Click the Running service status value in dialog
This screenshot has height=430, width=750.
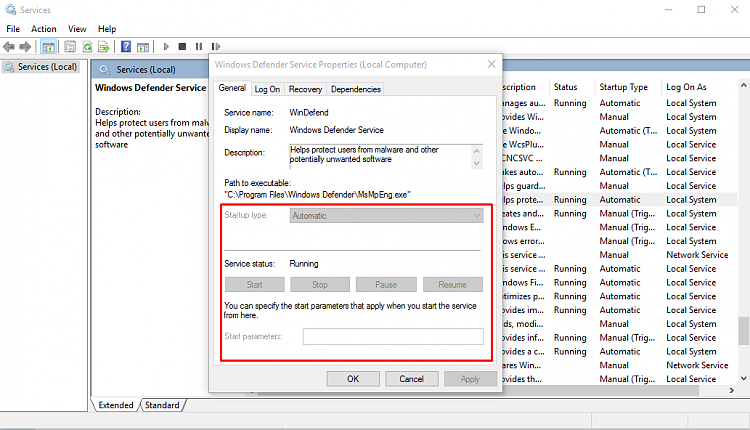pyautogui.click(x=304, y=264)
